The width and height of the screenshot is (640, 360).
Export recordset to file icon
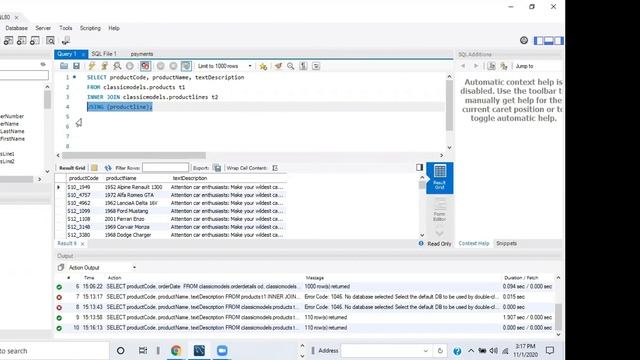[x=217, y=168]
